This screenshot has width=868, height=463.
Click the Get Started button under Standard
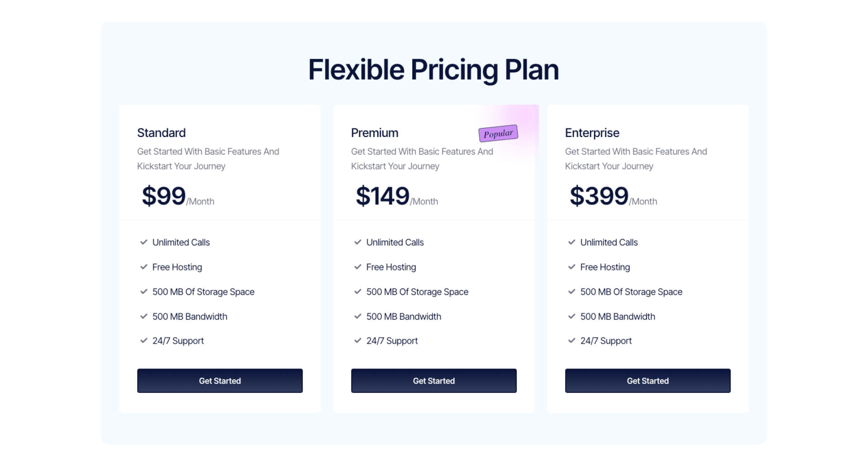tap(220, 381)
